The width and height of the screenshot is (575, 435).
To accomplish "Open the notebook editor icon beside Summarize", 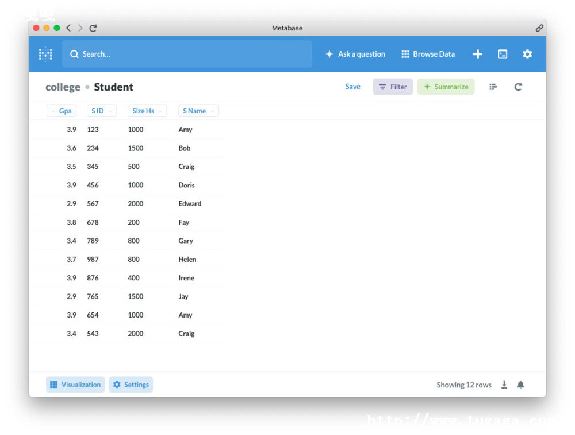I will 493,87.
